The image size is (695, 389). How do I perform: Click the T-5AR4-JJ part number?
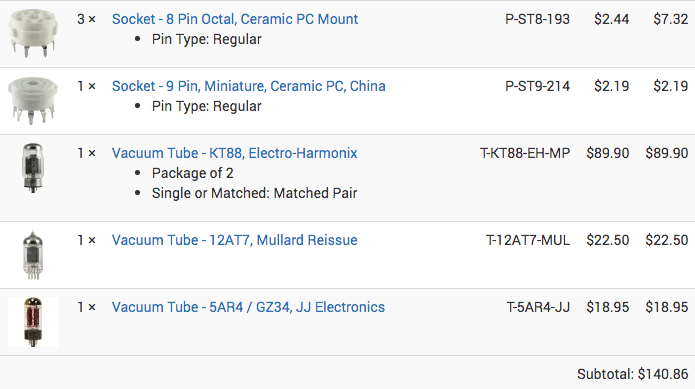(x=538, y=307)
